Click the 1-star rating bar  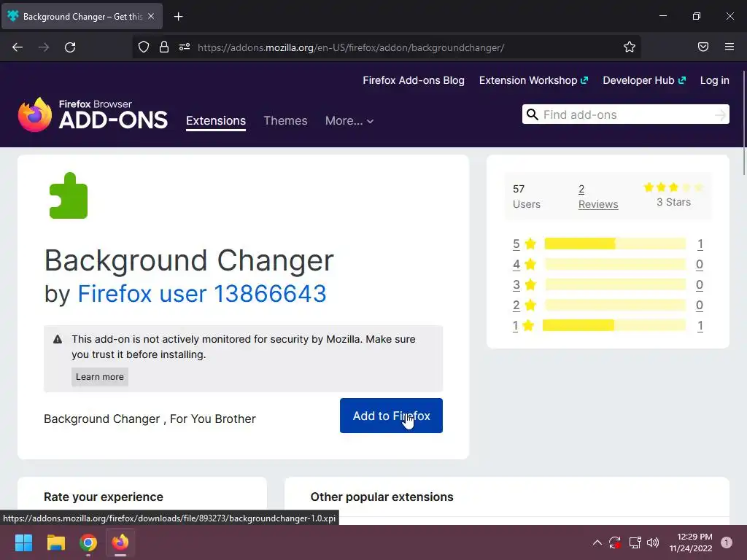[614, 326]
